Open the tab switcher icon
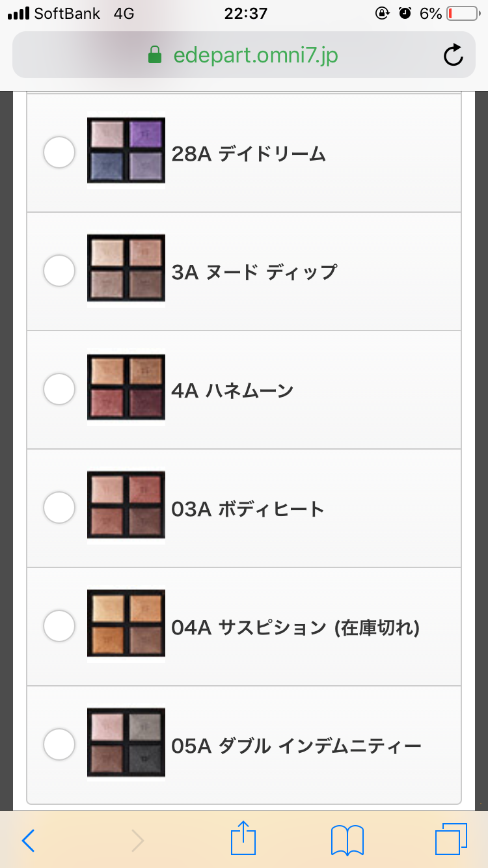 click(x=451, y=839)
